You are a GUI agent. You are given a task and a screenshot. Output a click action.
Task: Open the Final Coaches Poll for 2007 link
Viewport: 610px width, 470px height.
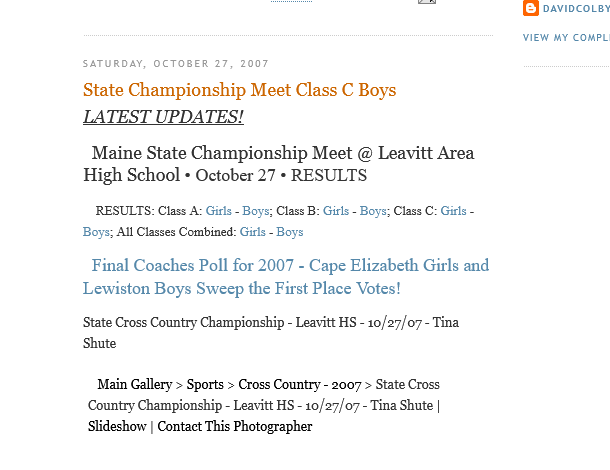point(286,277)
